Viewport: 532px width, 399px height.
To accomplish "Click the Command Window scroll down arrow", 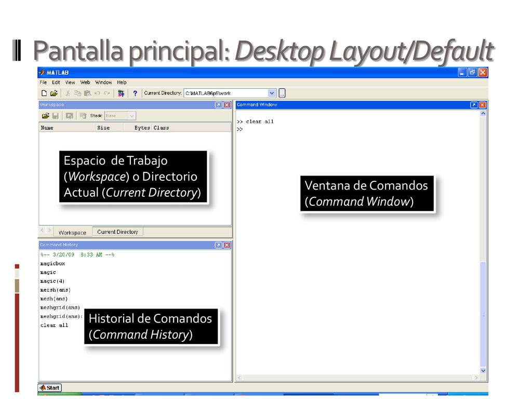I will coord(483,371).
